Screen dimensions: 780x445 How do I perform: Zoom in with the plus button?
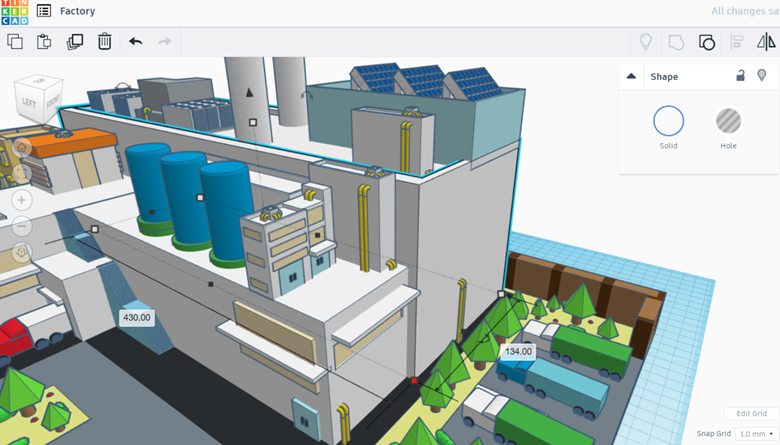pyautogui.click(x=21, y=200)
